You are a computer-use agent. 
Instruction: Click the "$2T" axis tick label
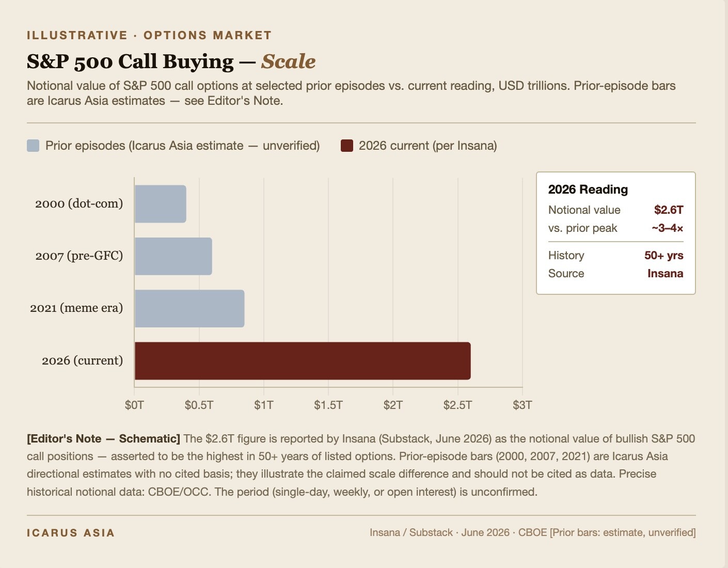(x=393, y=405)
